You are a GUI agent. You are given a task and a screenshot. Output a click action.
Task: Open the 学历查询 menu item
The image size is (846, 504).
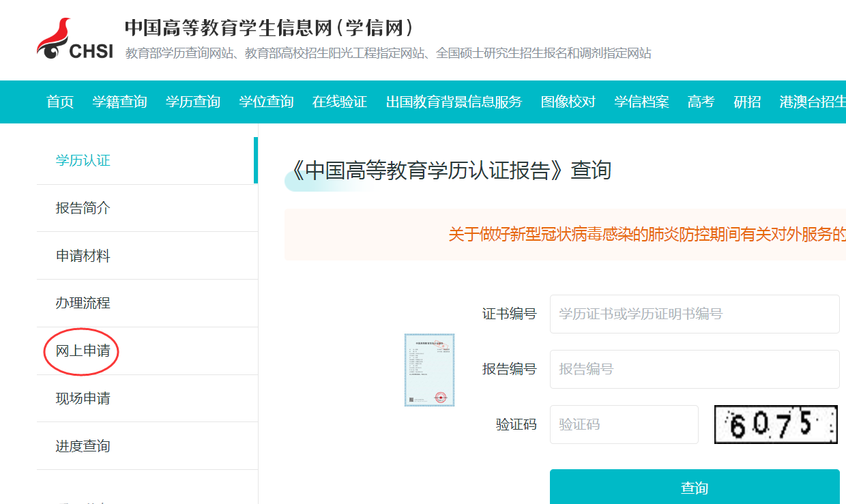pos(193,101)
